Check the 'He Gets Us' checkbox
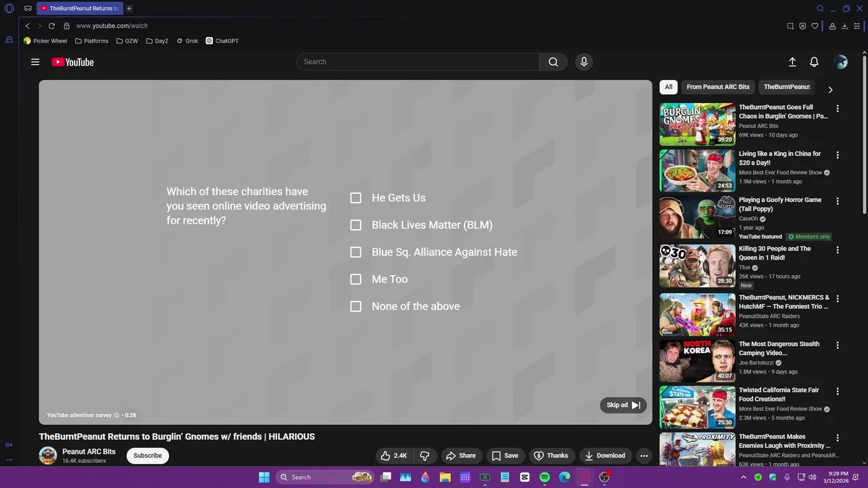Image resolution: width=868 pixels, height=488 pixels. click(x=355, y=198)
